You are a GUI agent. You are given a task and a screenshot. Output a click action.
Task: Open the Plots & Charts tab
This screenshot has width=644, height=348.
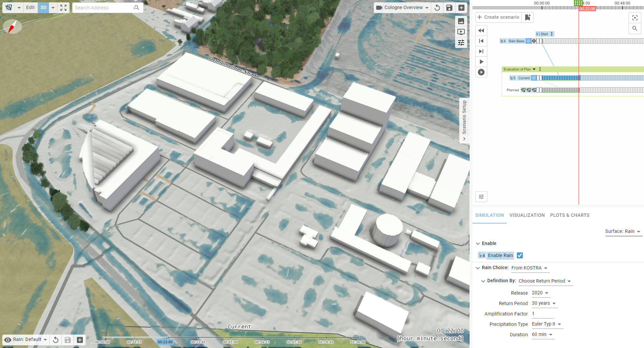(x=569, y=215)
